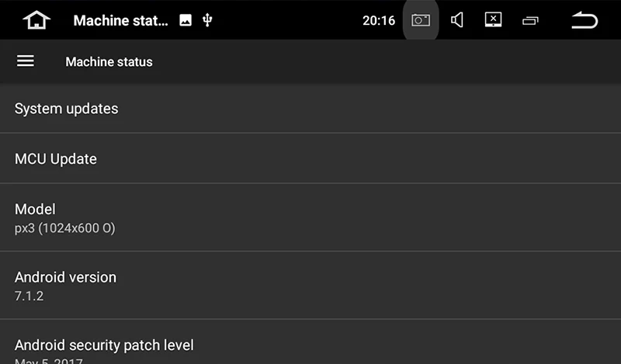Select the MCU Update entry
The image size is (621, 364).
[310, 159]
